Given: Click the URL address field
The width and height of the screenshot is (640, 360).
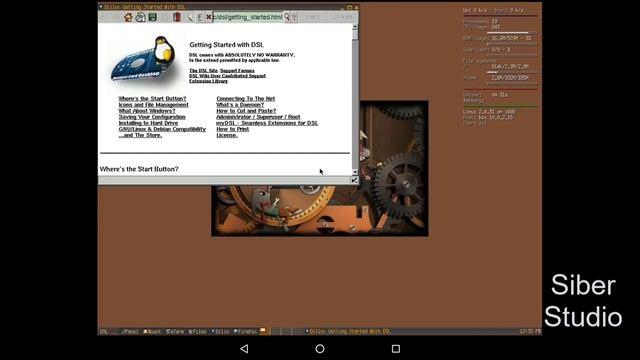Looking at the screenshot, I should pyautogui.click(x=248, y=17).
